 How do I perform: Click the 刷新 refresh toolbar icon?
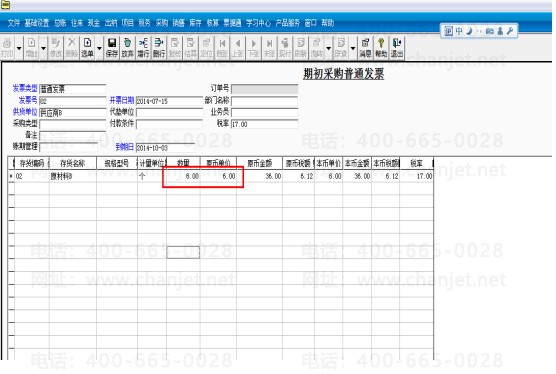coord(300,48)
